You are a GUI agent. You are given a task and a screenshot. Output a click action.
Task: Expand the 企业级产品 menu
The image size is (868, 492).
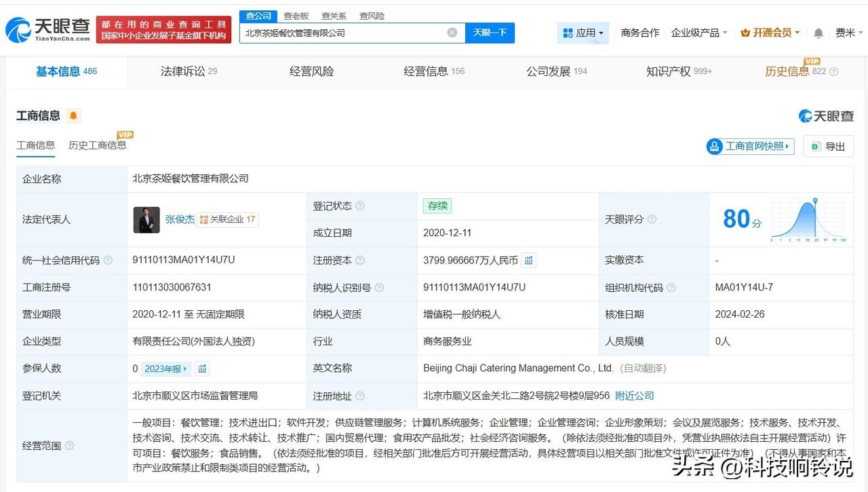coord(699,33)
